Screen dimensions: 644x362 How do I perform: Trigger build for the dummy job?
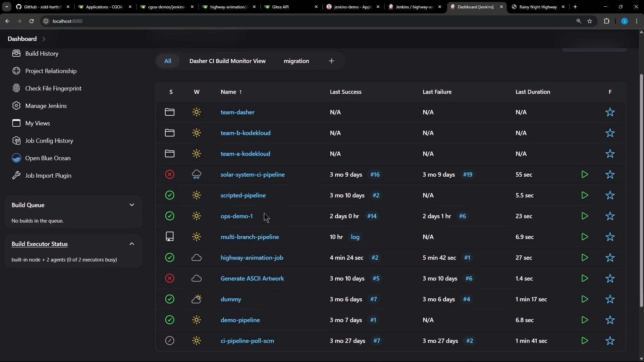585,299
